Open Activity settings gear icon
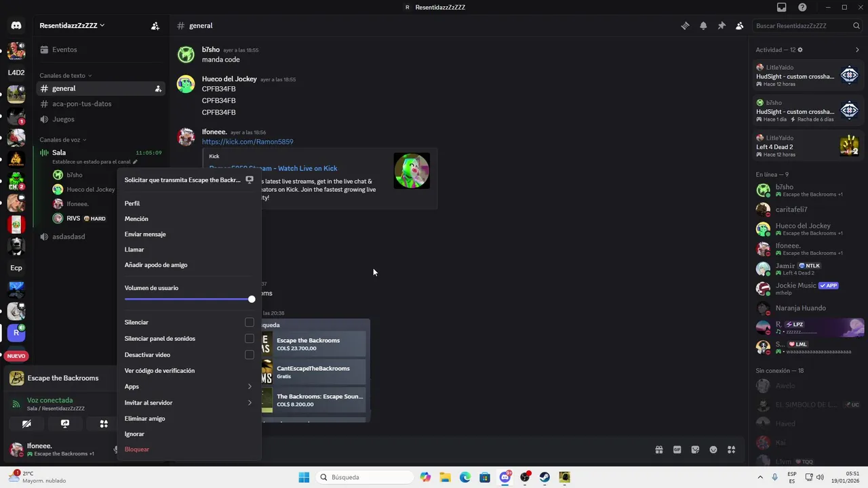868x488 pixels. [800, 49]
